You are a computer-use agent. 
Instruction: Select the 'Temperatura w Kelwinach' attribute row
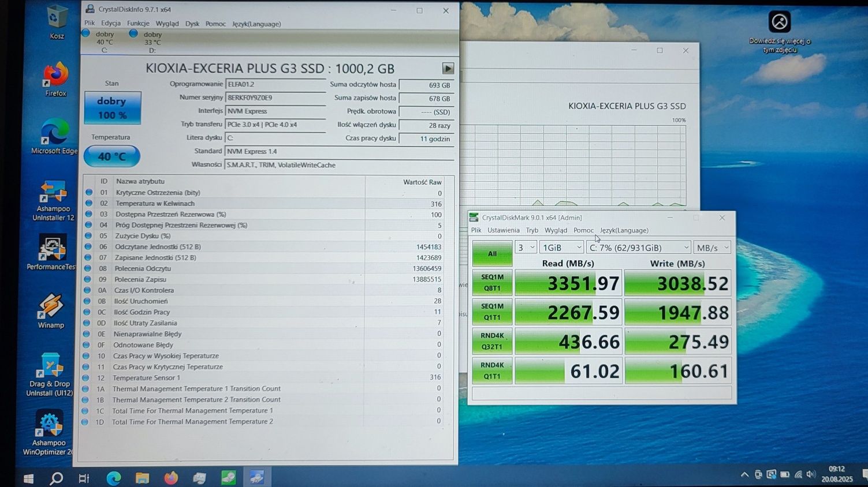[263, 204]
